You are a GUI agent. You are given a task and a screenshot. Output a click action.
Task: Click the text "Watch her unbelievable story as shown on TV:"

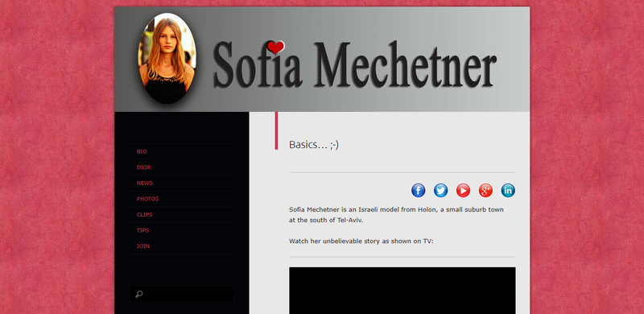(x=361, y=242)
